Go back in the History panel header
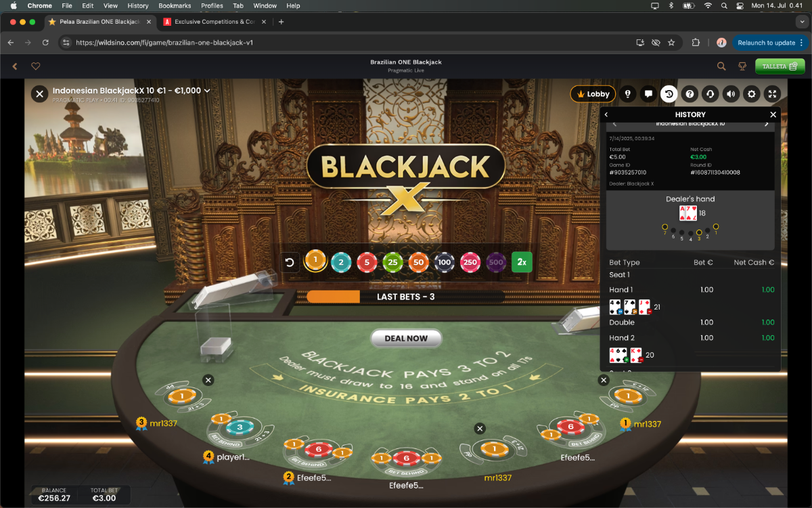Image resolution: width=812 pixels, height=508 pixels. point(606,114)
